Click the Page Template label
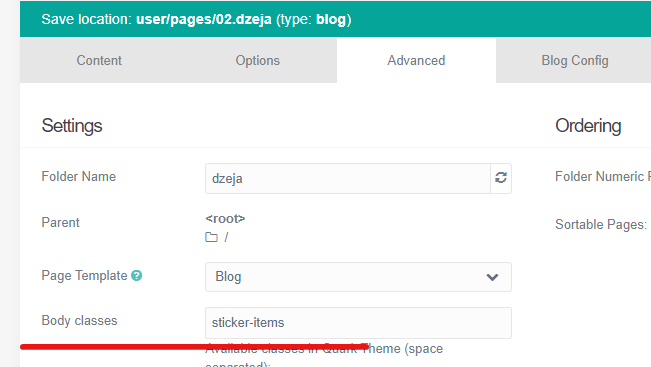 (84, 276)
